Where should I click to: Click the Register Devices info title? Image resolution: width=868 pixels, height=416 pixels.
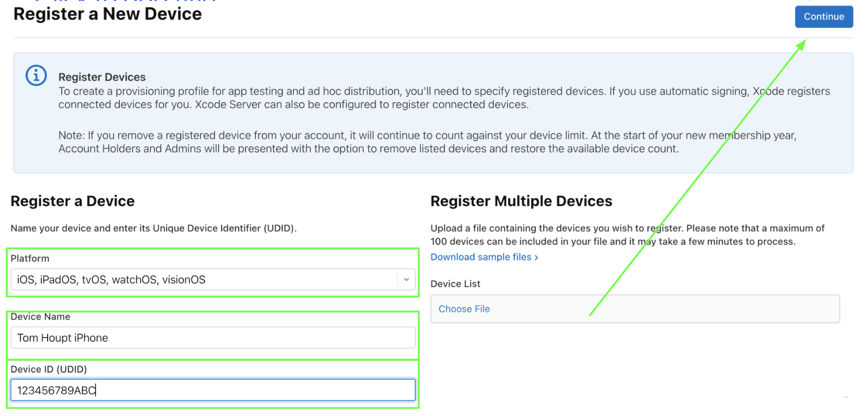click(102, 77)
